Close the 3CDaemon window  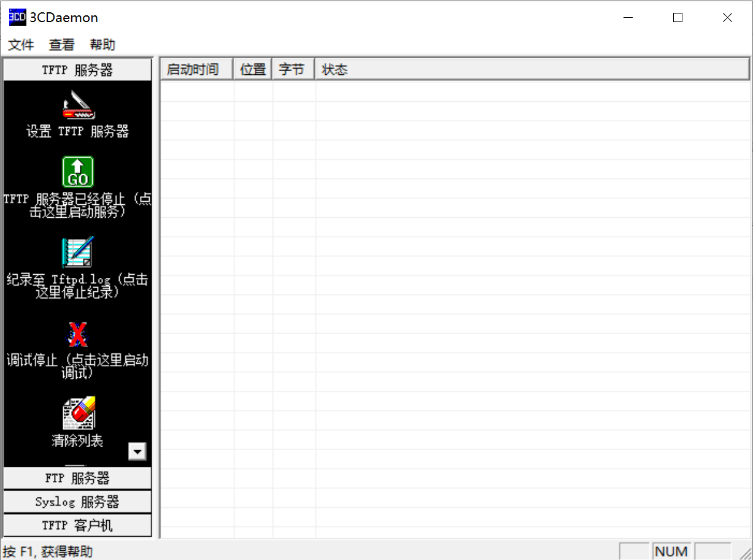tap(727, 18)
